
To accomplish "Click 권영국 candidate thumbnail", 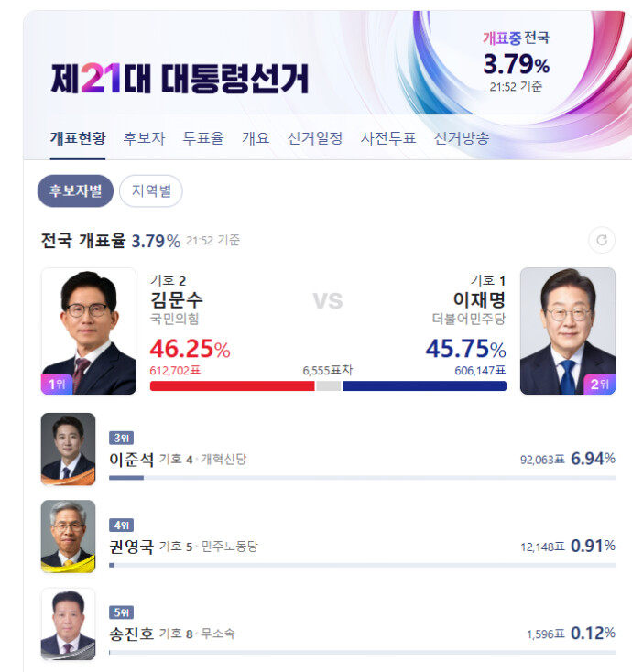I will click(69, 536).
